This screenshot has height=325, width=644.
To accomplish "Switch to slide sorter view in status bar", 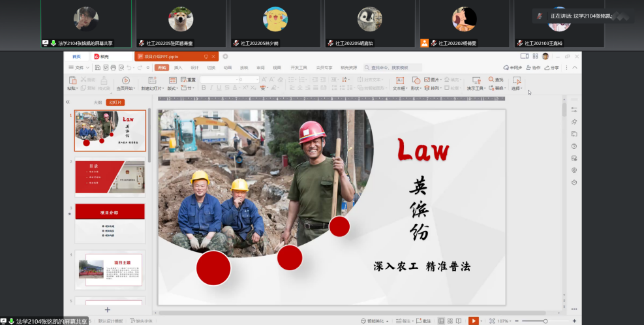I will click(450, 321).
